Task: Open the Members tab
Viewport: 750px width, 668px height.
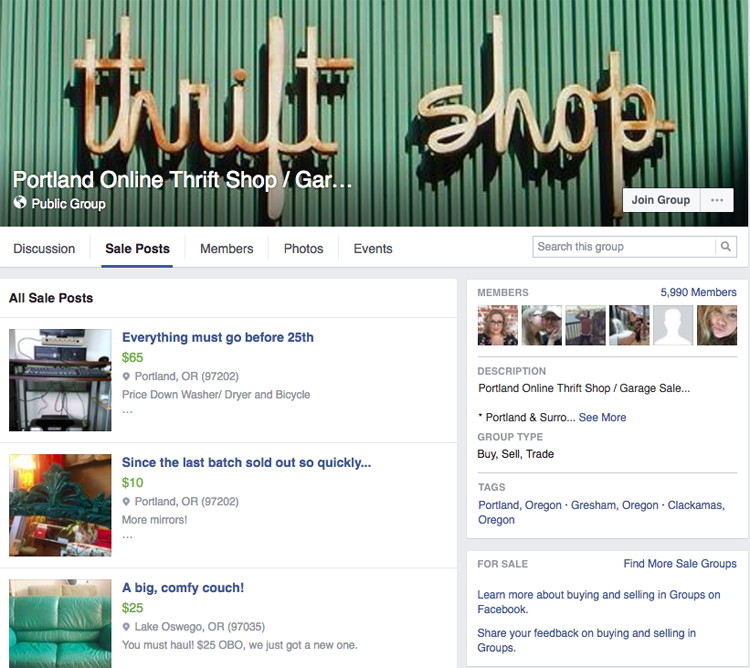Action: [x=227, y=249]
